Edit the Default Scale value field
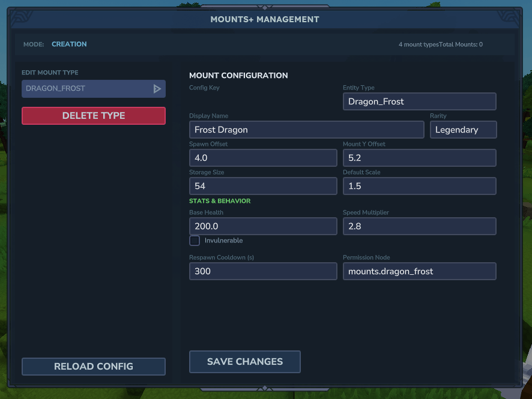This screenshot has width=532, height=399. [x=419, y=186]
